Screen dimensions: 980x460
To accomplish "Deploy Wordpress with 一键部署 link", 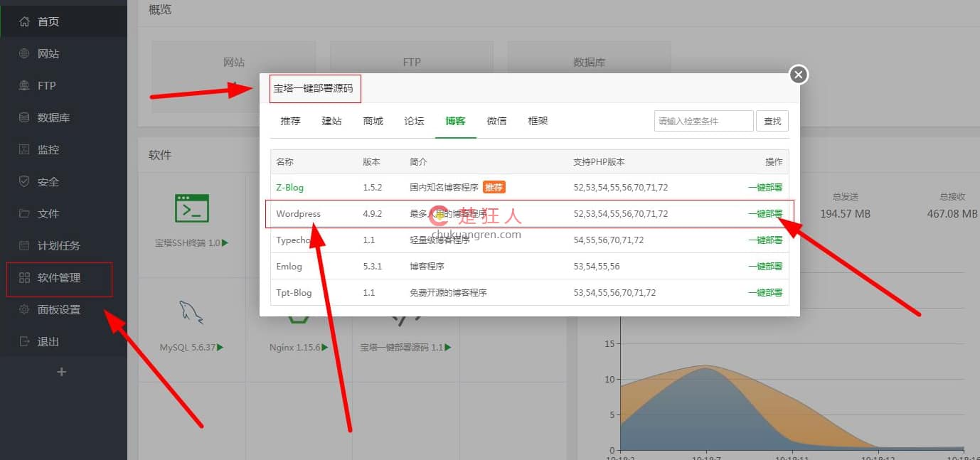I will pos(765,214).
